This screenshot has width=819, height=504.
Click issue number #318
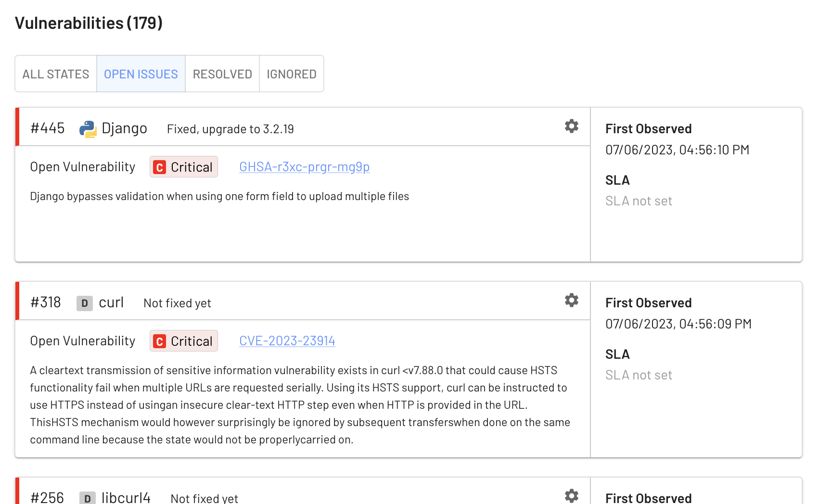tap(45, 302)
